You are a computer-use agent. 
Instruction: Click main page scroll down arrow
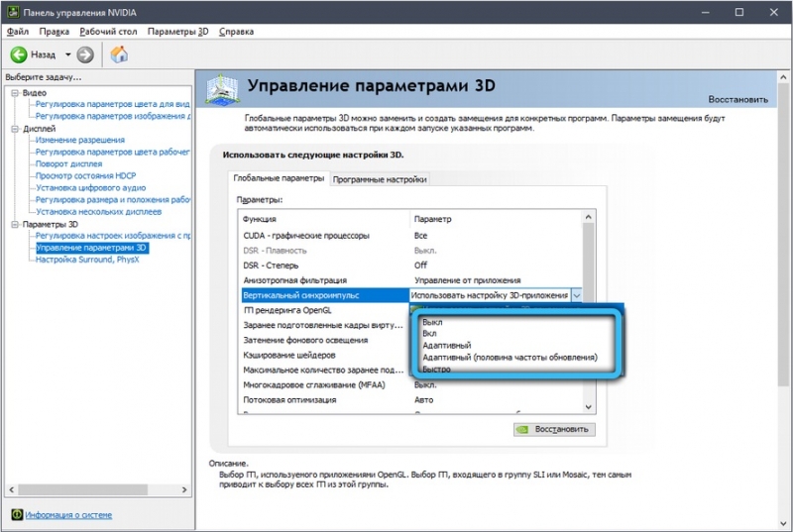pos(783,524)
